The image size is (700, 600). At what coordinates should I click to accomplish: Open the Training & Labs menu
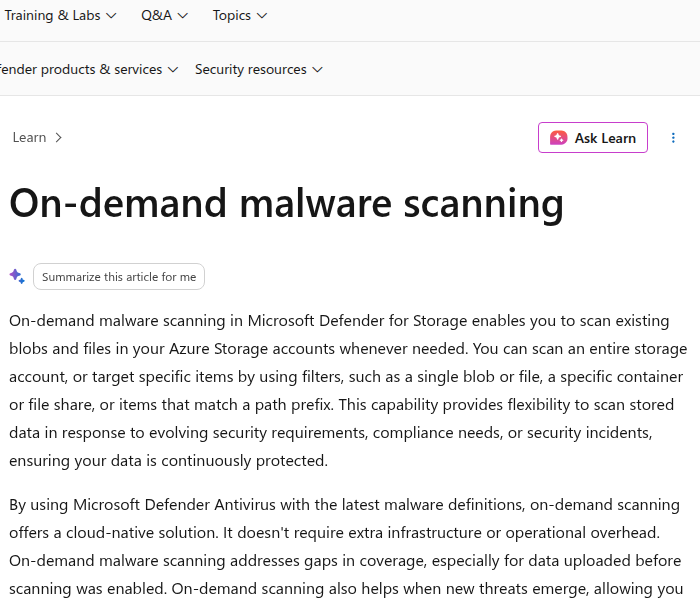click(60, 16)
